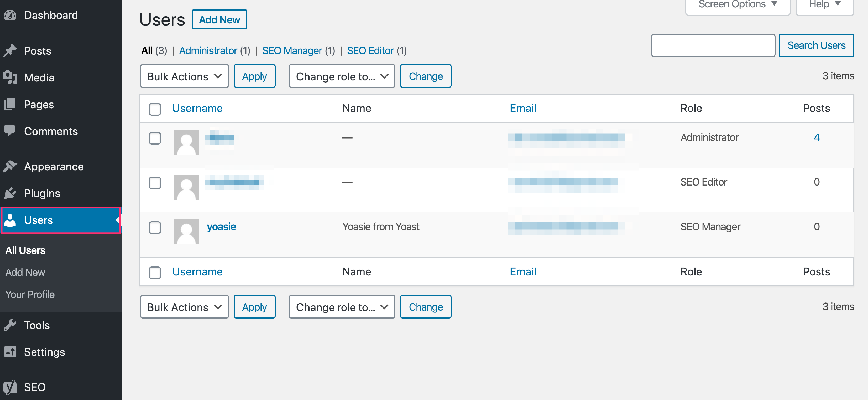Image resolution: width=868 pixels, height=400 pixels.
Task: Open the Appearance paintbrush icon
Action: tap(10, 166)
